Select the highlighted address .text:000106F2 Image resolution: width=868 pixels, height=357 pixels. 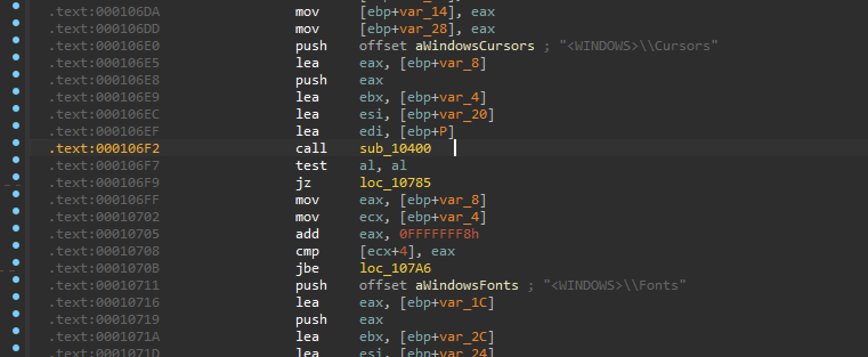click(104, 149)
